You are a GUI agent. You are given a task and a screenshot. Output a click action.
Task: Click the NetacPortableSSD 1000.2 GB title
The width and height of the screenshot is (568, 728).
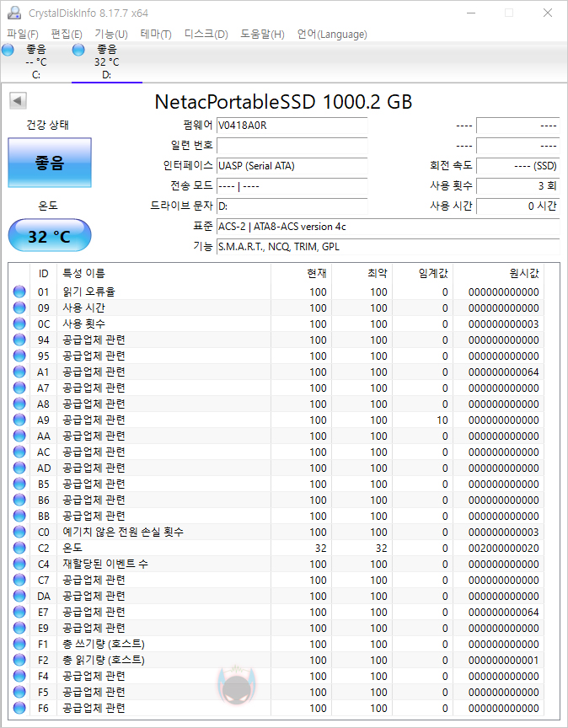click(283, 102)
